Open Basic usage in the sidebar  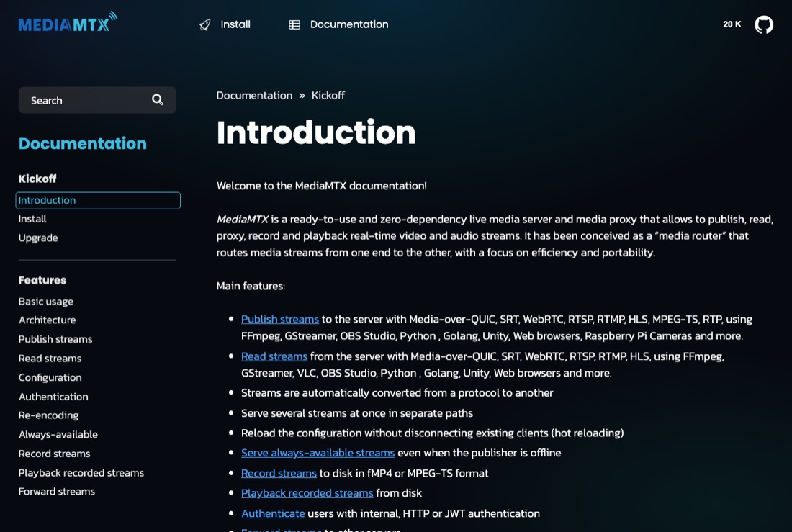[x=46, y=302]
